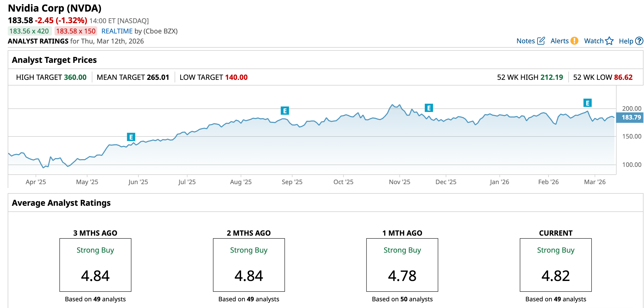
Task: Click the green bid quote 183.56 x 420
Action: (29, 31)
